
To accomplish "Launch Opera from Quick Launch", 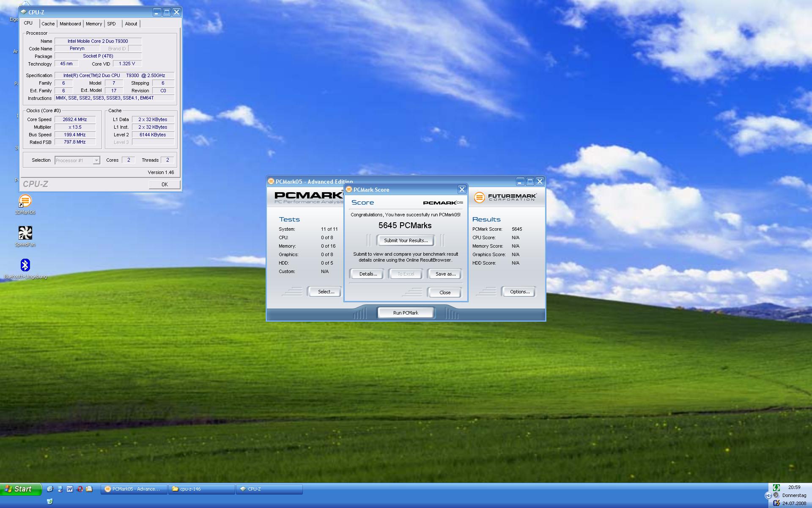I will [80, 489].
